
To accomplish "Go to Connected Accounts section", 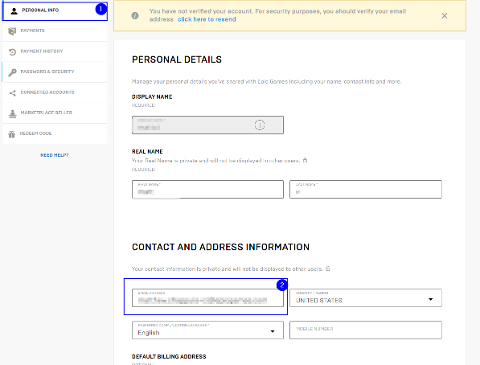I will [x=54, y=93].
